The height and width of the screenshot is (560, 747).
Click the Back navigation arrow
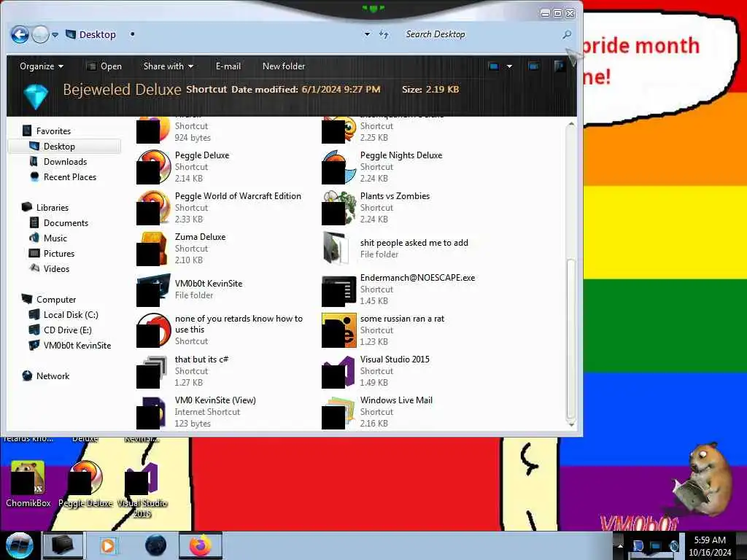click(x=20, y=34)
